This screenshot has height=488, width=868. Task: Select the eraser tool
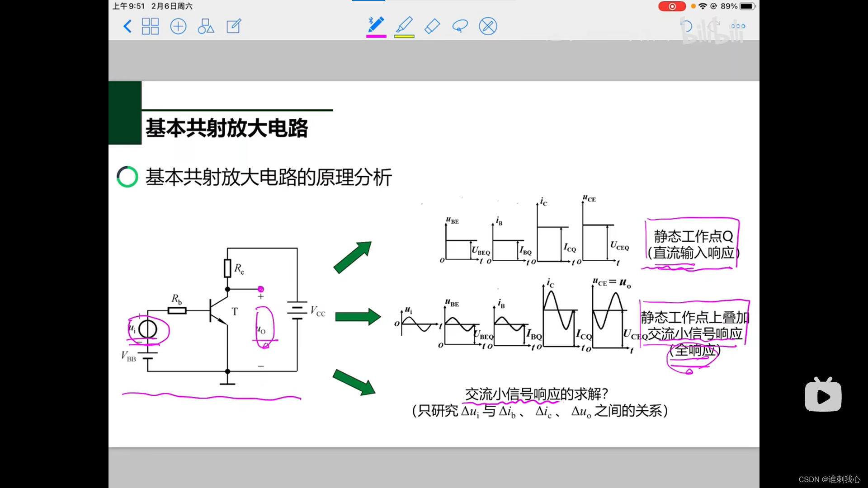(432, 26)
